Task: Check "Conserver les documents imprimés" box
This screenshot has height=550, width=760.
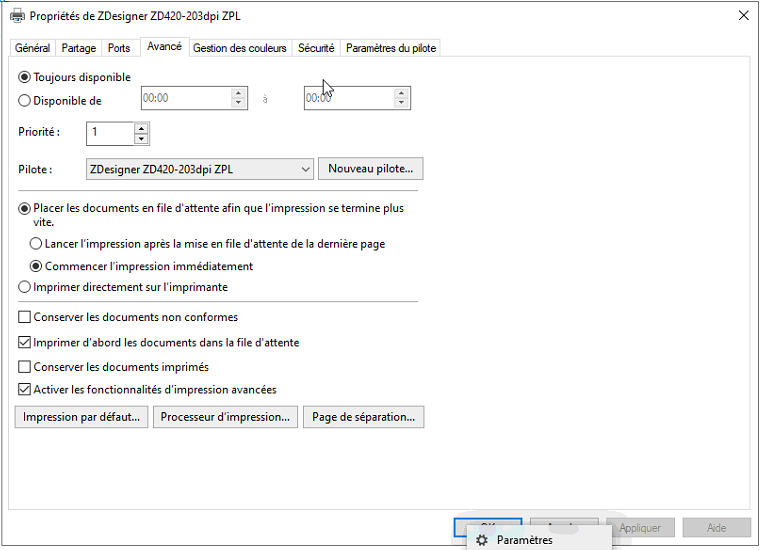Action: coord(25,367)
